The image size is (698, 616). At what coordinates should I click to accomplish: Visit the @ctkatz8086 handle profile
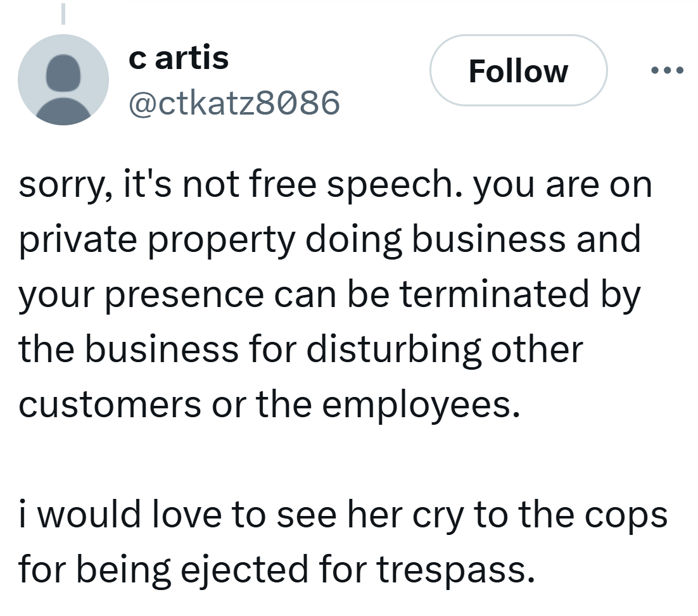(234, 101)
